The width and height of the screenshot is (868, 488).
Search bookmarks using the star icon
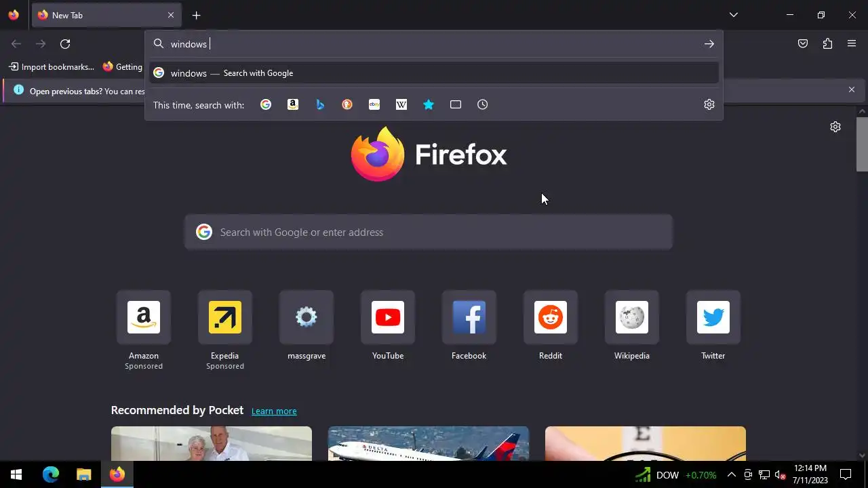(429, 104)
